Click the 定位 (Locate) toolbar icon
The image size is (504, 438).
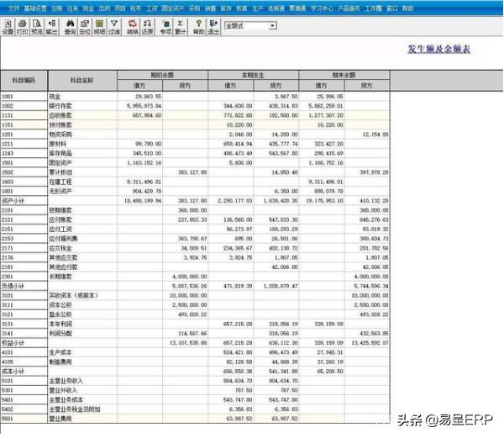[85, 25]
